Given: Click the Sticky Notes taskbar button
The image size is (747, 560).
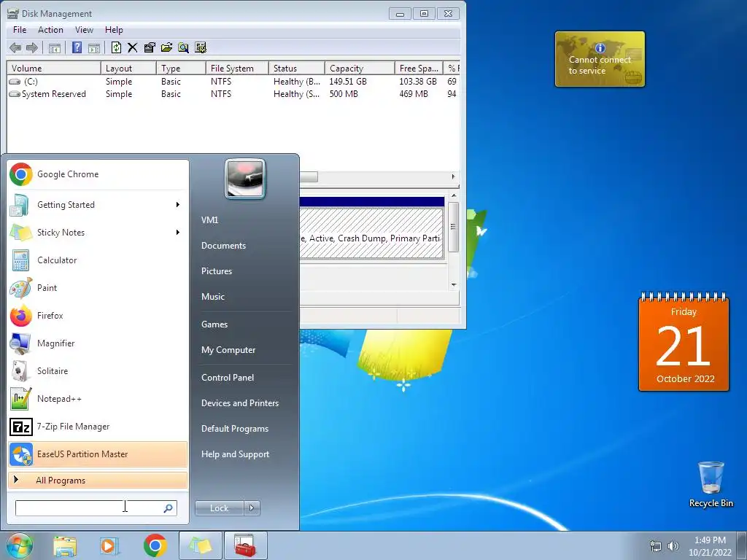Looking at the screenshot, I should pyautogui.click(x=201, y=545).
